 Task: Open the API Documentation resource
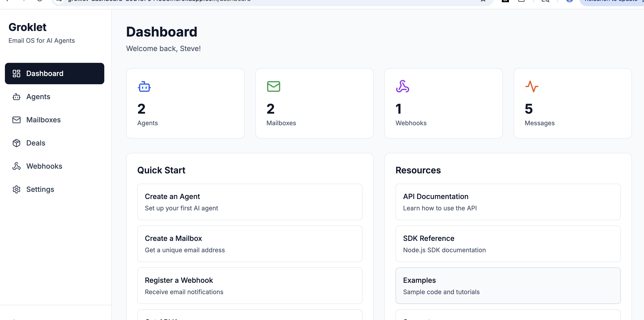508,202
